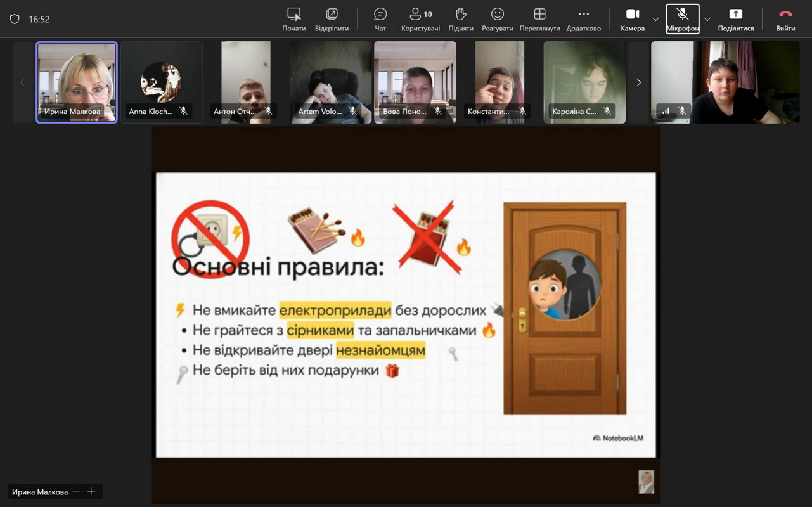This screenshot has height=507, width=812.
Task: Expand camera options dropdown arrow
Action: (x=655, y=19)
